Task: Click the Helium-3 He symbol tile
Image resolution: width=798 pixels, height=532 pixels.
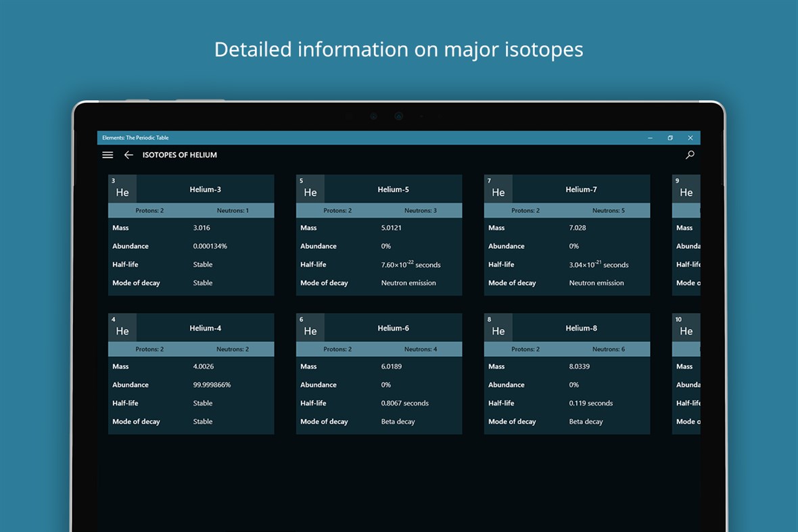Action: pyautogui.click(x=122, y=189)
